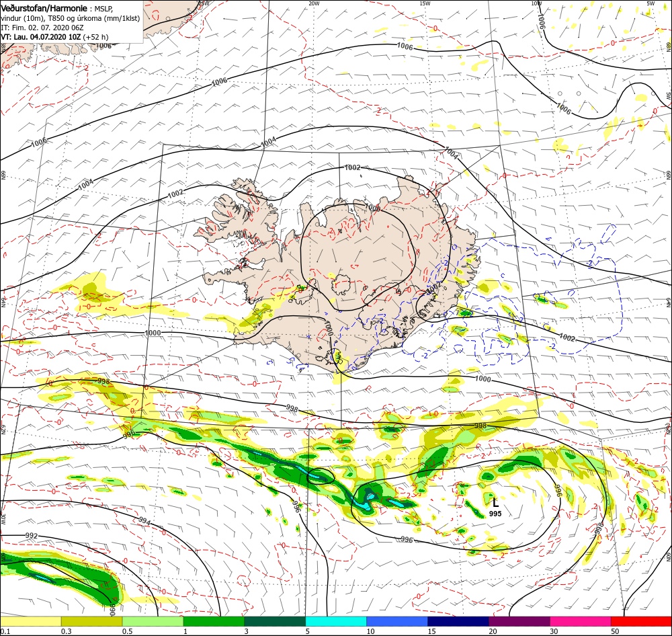Click the '995' low pressure value
This screenshot has width=672, height=636.
point(495,514)
